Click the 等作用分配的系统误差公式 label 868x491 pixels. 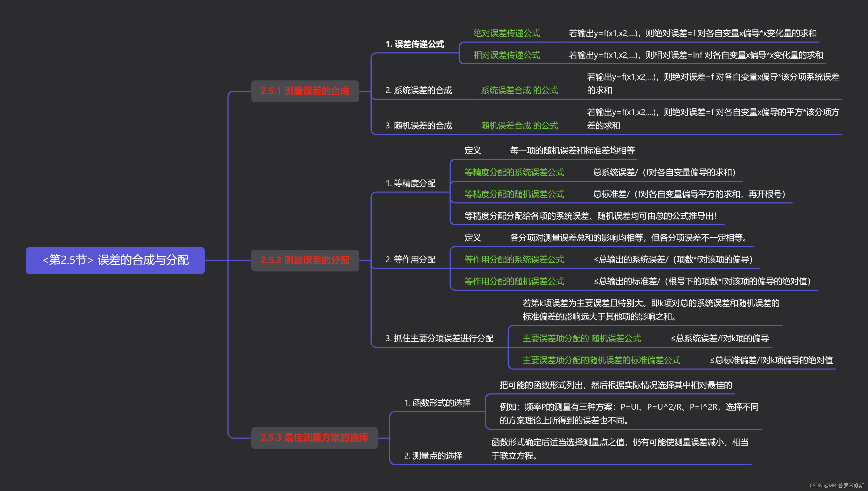514,260
